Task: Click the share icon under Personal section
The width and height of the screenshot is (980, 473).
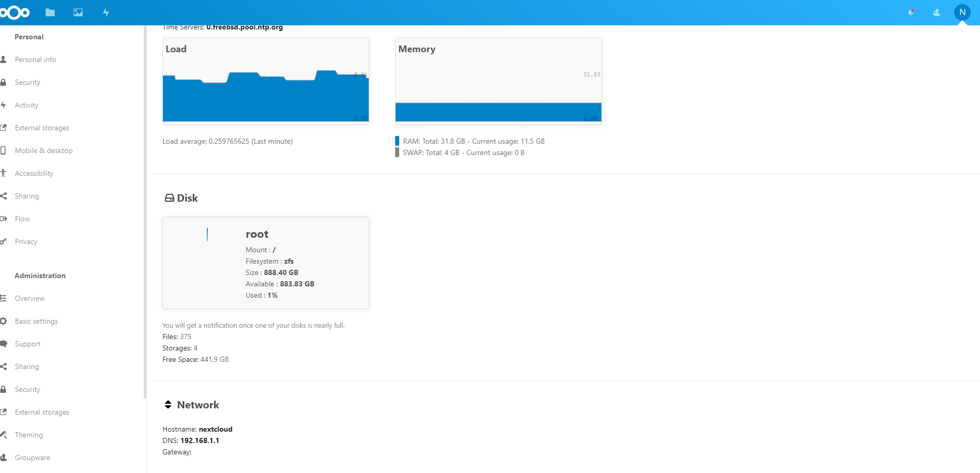Action: pos(3,196)
